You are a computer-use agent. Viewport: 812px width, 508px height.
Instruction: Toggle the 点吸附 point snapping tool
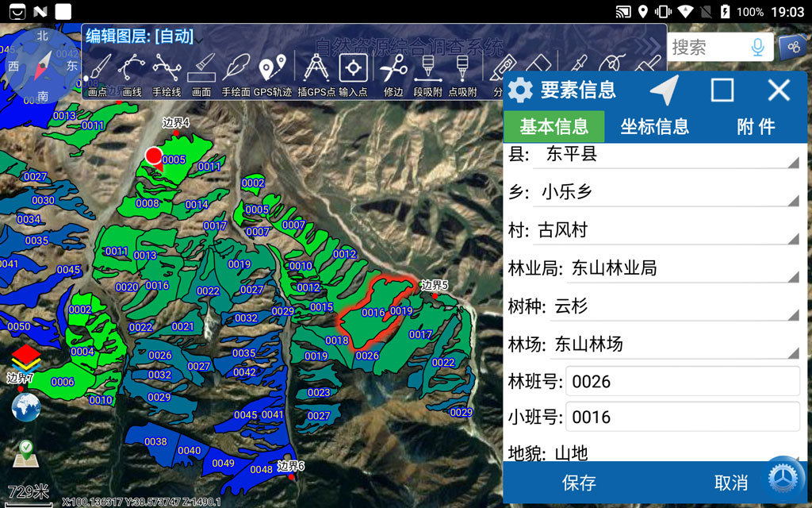point(463,74)
